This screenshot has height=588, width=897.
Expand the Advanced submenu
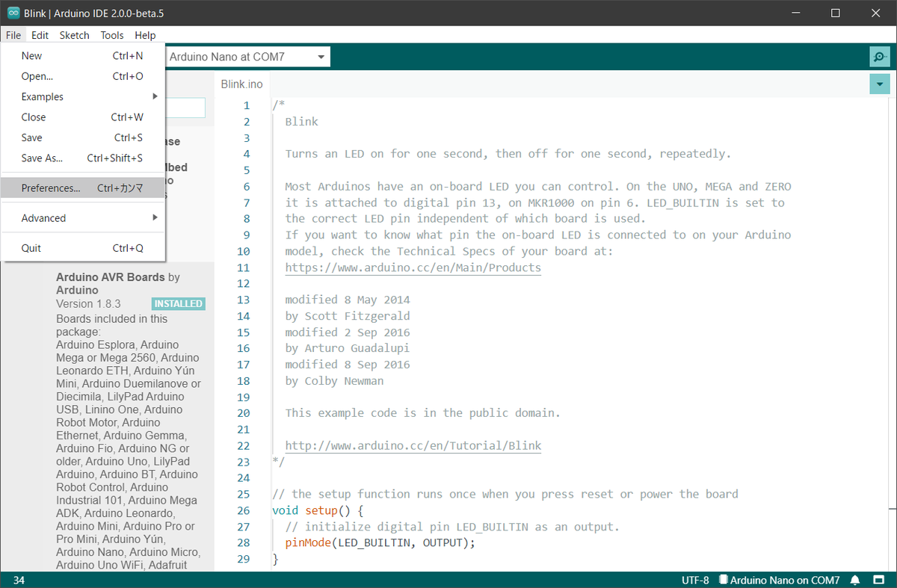(x=82, y=218)
